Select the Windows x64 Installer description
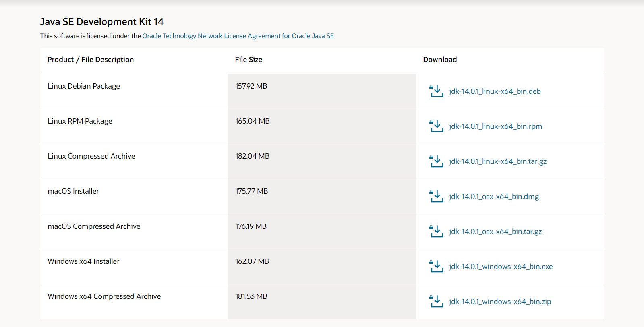The width and height of the screenshot is (644, 327). pyautogui.click(x=83, y=261)
